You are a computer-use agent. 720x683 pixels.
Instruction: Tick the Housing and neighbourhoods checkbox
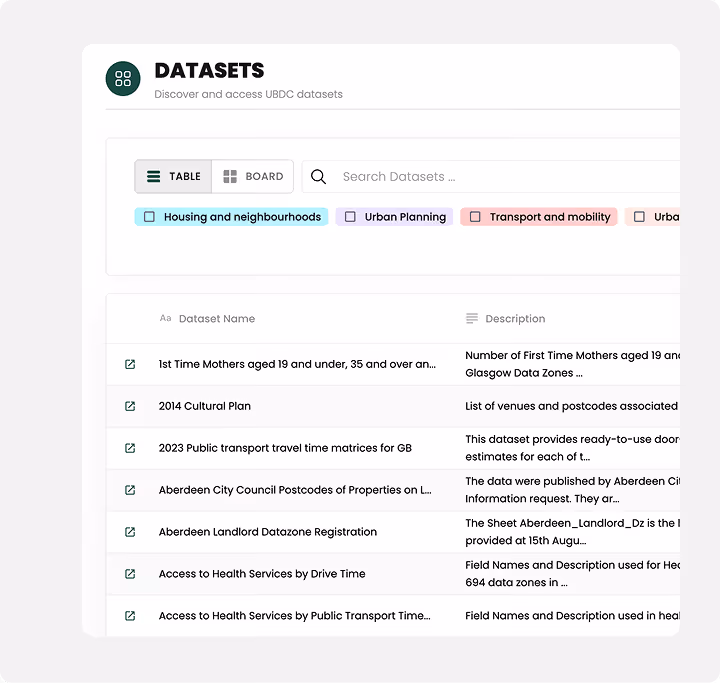click(149, 217)
